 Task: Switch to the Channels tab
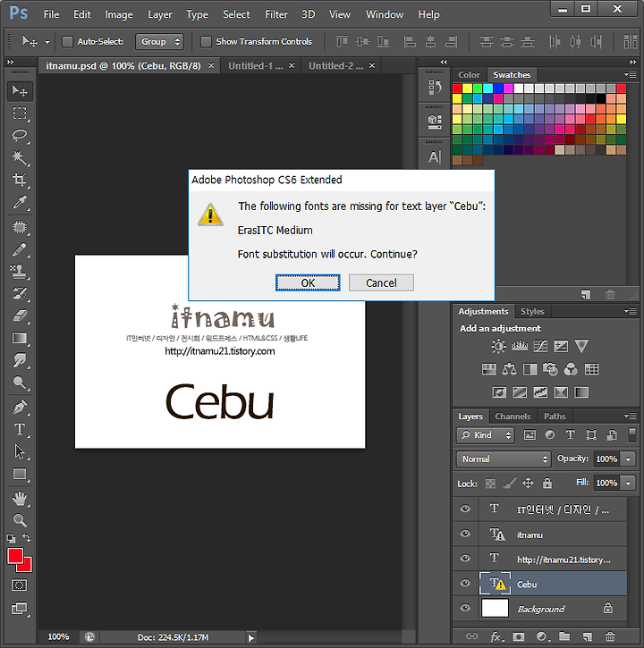pos(513,417)
